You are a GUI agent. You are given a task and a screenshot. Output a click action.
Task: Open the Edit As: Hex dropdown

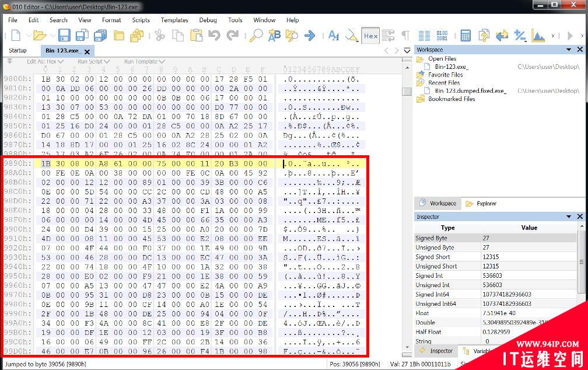[x=45, y=61]
